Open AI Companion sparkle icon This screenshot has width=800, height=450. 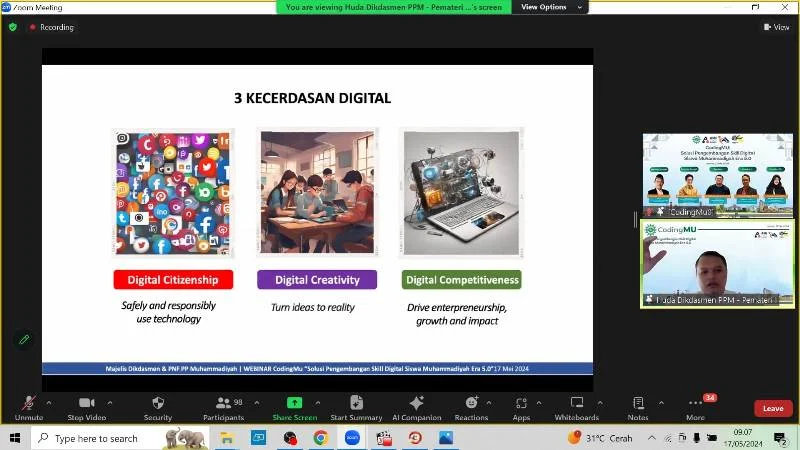click(417, 408)
